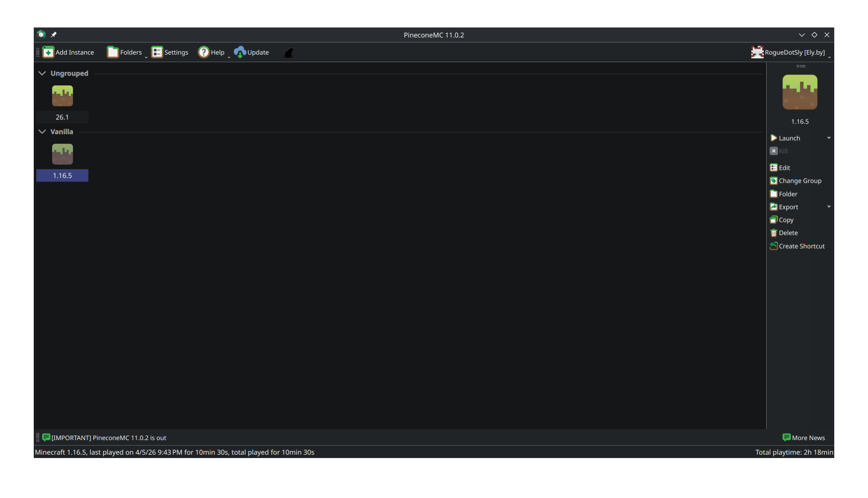Open the Launch dropdown arrow
868x498 pixels.
[x=828, y=138]
